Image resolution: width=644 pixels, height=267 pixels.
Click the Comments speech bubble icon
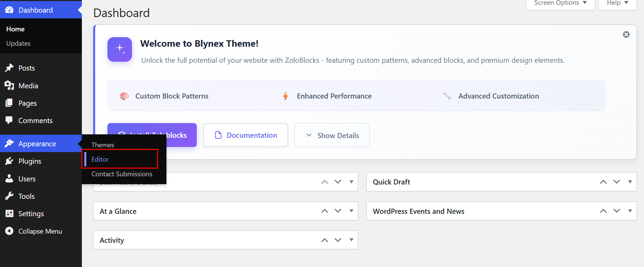(x=9, y=120)
